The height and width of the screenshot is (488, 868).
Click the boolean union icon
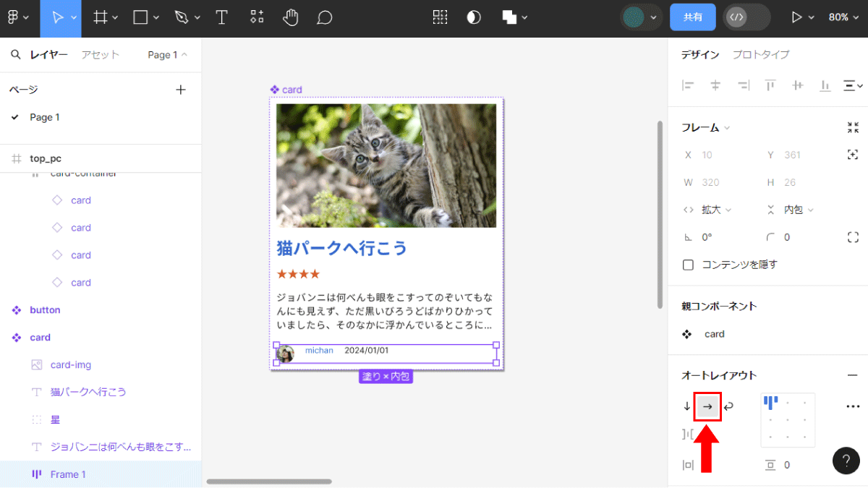(x=510, y=17)
